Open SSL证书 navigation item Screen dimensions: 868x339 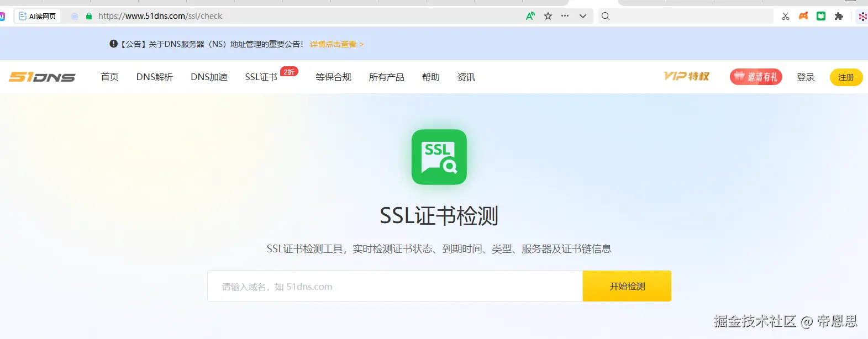(x=261, y=77)
